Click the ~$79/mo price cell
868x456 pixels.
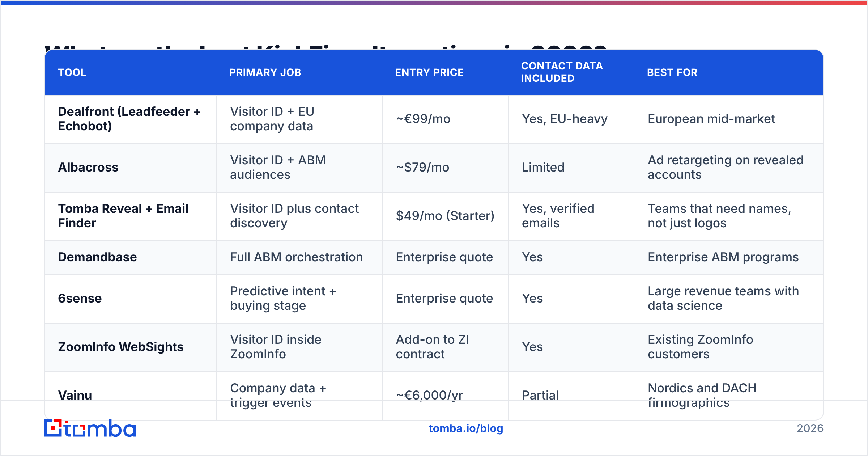pos(445,168)
